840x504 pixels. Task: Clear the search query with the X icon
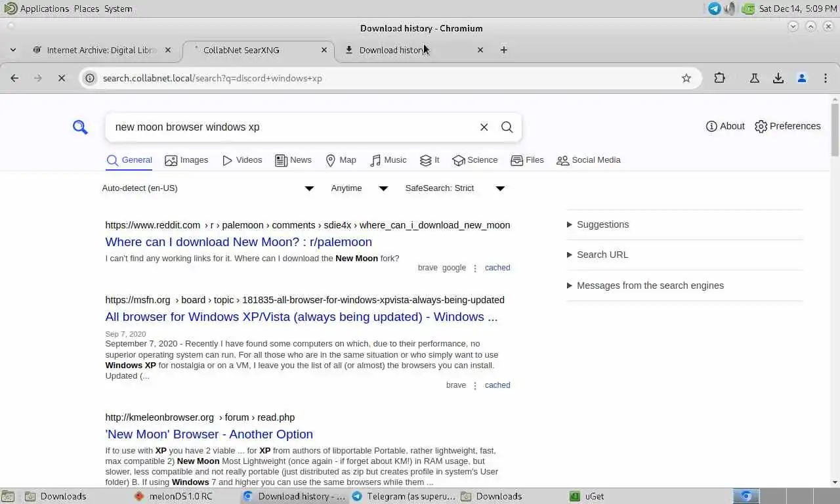[x=484, y=127]
